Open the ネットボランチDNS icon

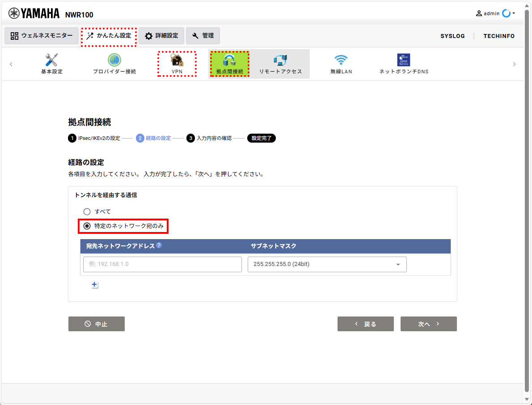[403, 60]
